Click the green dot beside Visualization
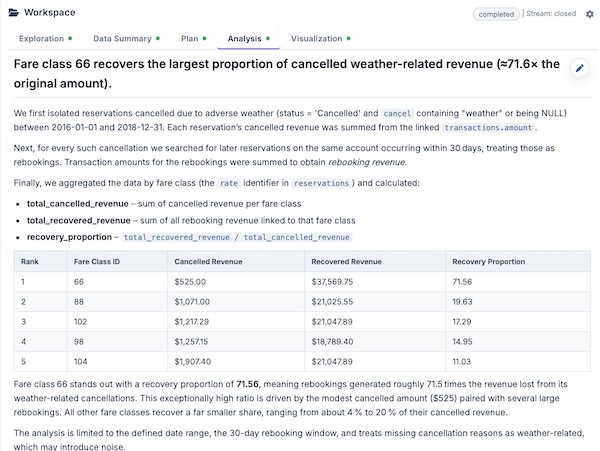This screenshot has height=451, width=600. (x=348, y=38)
